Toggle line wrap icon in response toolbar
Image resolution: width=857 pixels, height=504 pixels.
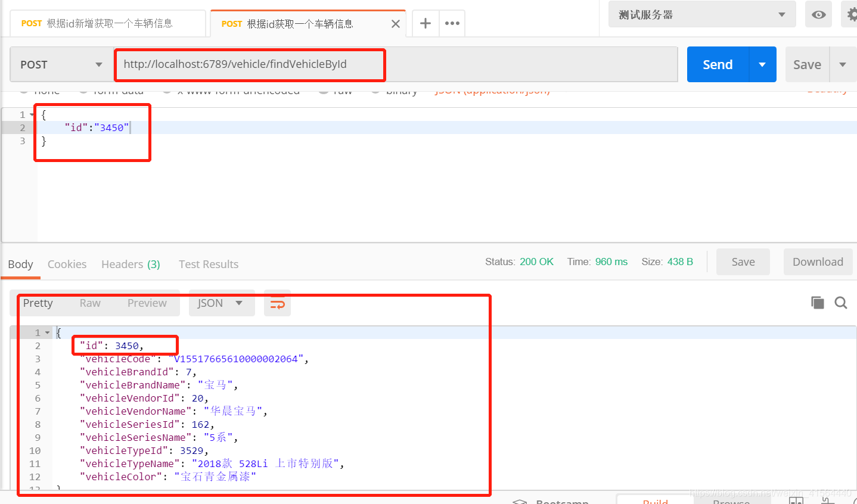(x=277, y=303)
